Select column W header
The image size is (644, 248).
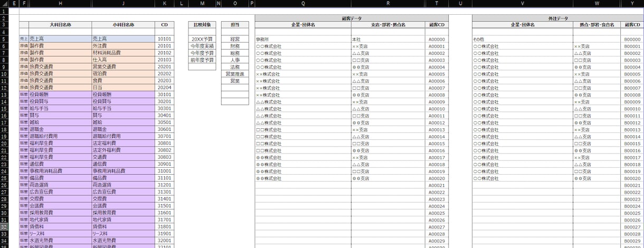tap(597, 4)
